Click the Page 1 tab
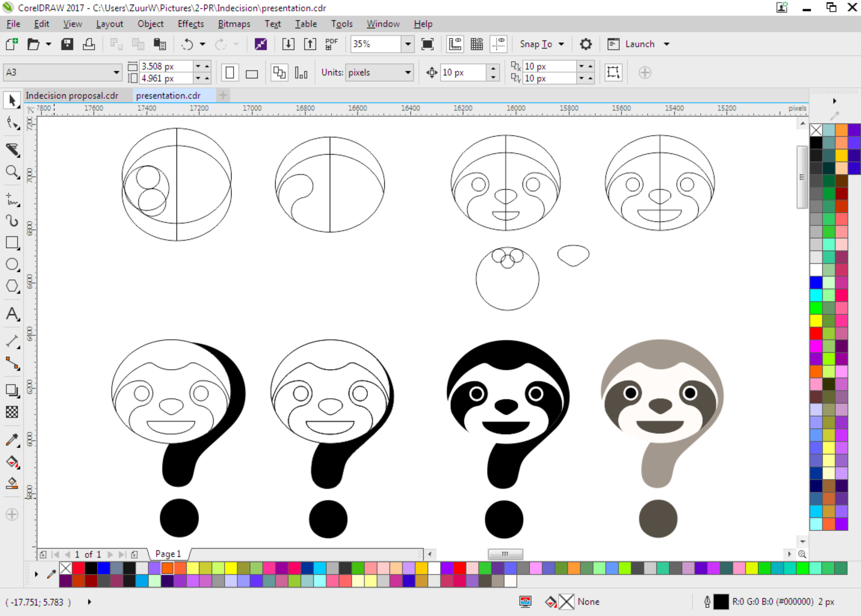The height and width of the screenshot is (616, 861). 168,554
